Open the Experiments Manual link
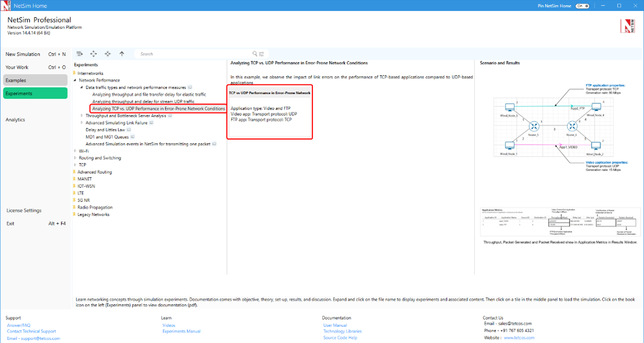Viewport: 644px width, 343px height. [x=181, y=331]
